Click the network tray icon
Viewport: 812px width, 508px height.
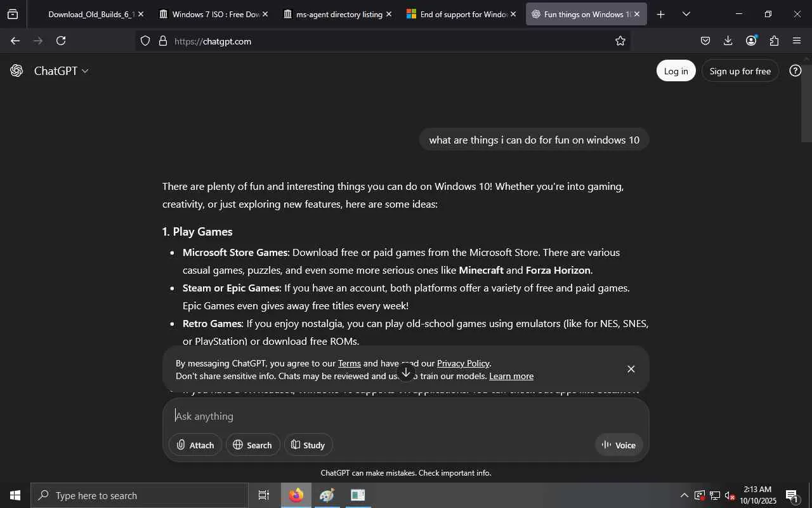coord(715,496)
